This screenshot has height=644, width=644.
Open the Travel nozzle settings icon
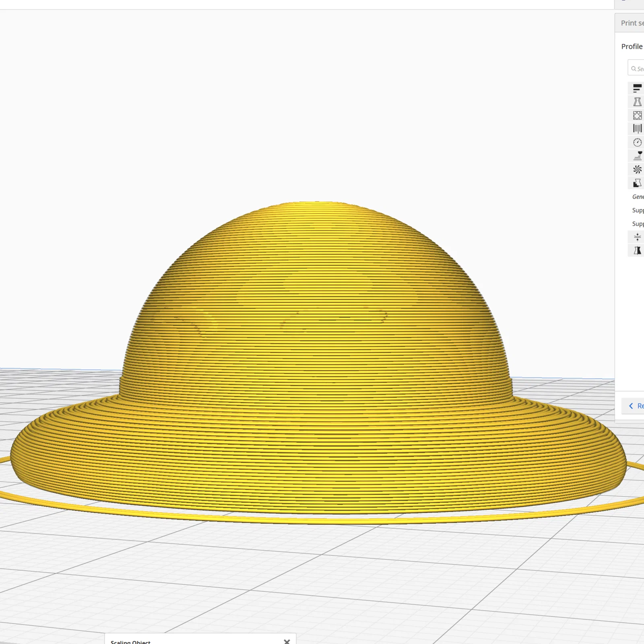[x=637, y=156]
